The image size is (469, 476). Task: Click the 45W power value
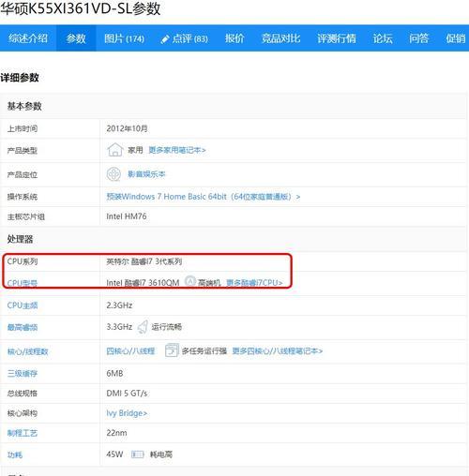coord(114,454)
